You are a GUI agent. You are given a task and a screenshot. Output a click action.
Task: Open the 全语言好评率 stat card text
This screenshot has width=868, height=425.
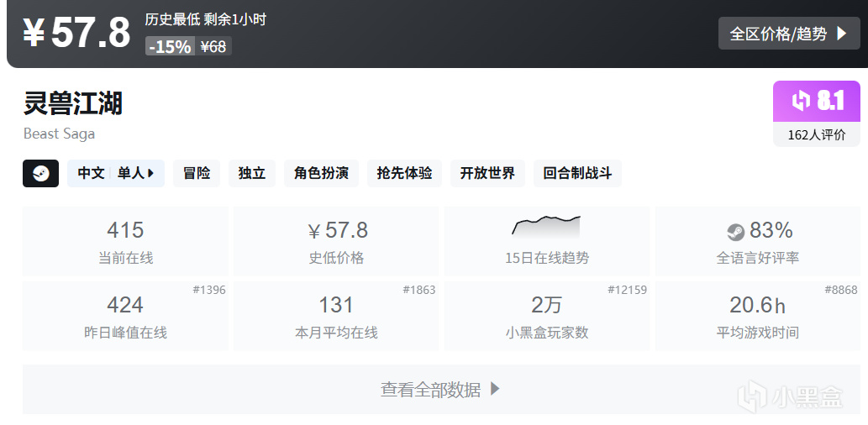click(758, 258)
